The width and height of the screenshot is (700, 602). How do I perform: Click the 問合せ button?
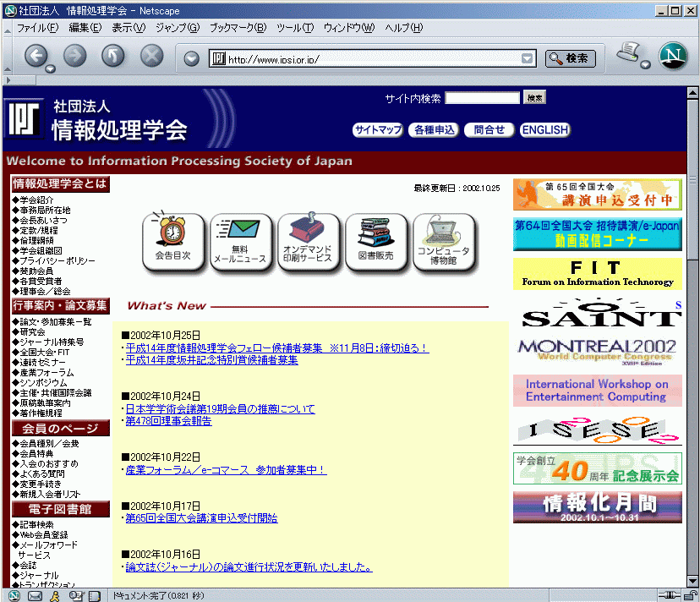[489, 130]
